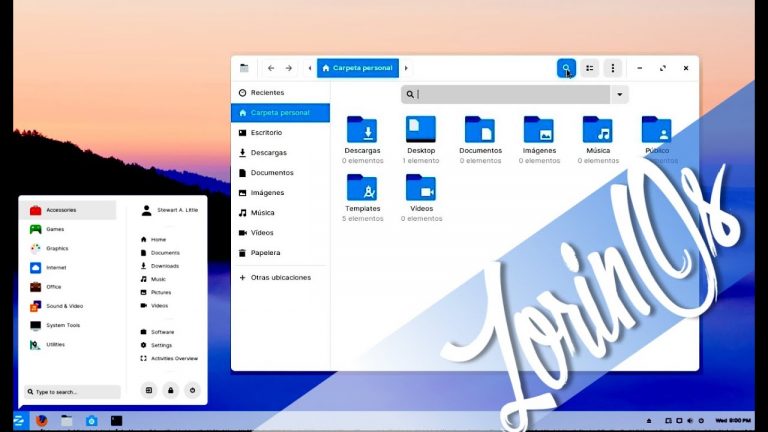Open Música in the sidebar
This screenshot has height=432, width=768.
coord(281,213)
